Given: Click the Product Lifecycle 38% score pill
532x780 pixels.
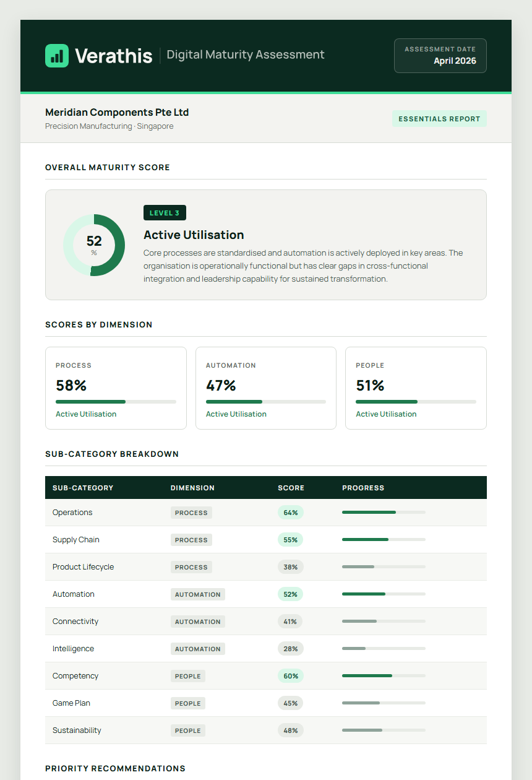Looking at the screenshot, I should [291, 567].
